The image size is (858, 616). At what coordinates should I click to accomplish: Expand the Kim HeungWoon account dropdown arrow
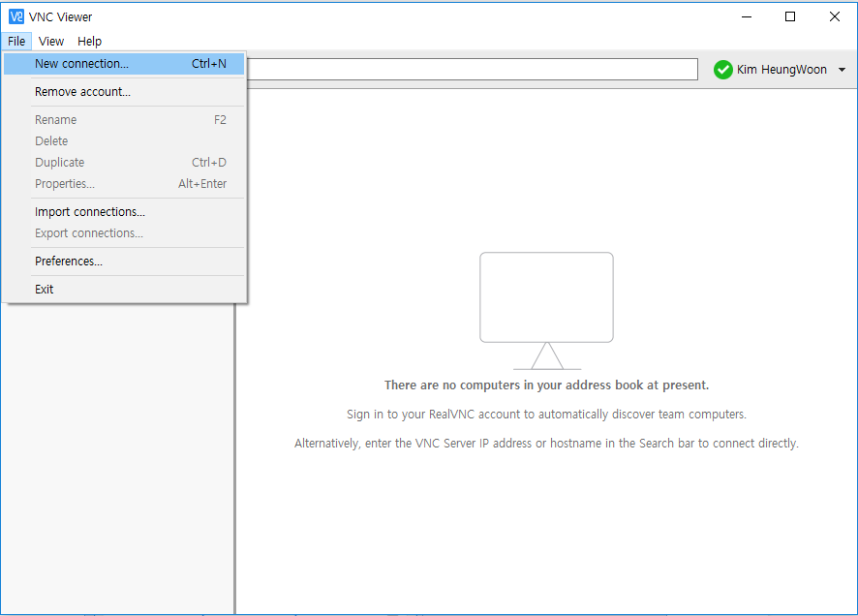[842, 70]
